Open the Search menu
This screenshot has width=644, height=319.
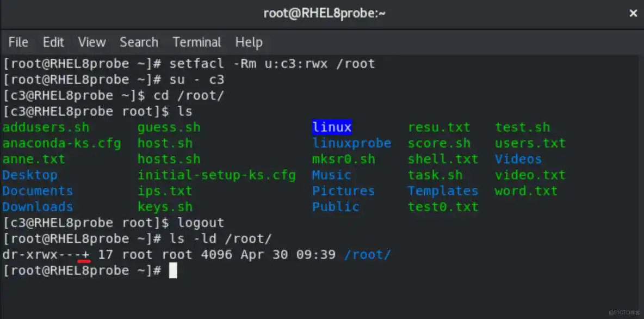pos(139,42)
